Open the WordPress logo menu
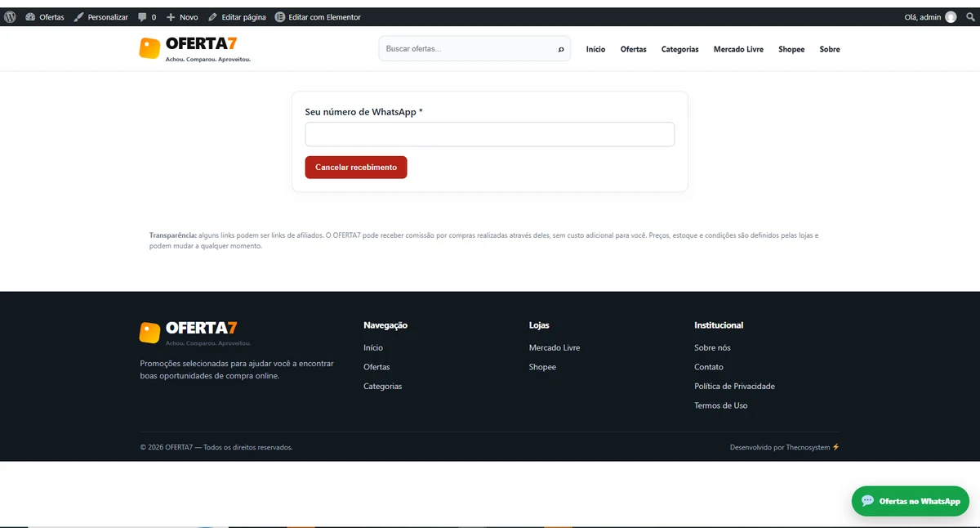980x528 pixels. (10, 16)
